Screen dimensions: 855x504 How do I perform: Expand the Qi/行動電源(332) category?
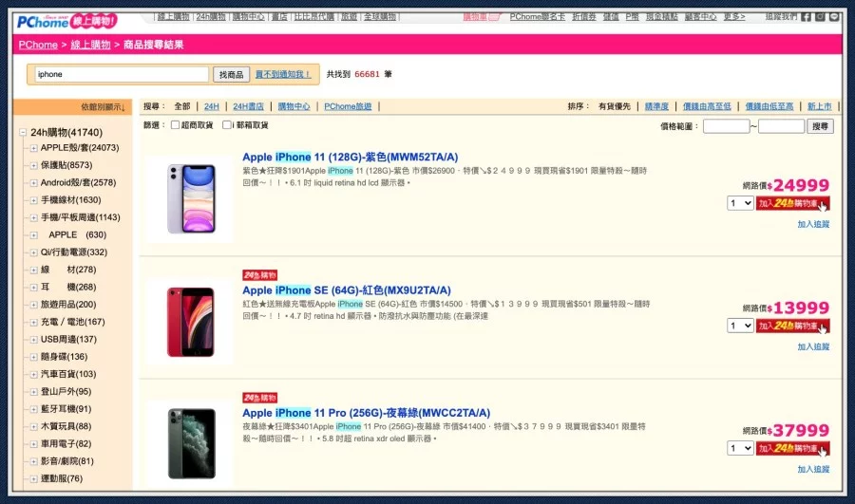click(x=34, y=252)
